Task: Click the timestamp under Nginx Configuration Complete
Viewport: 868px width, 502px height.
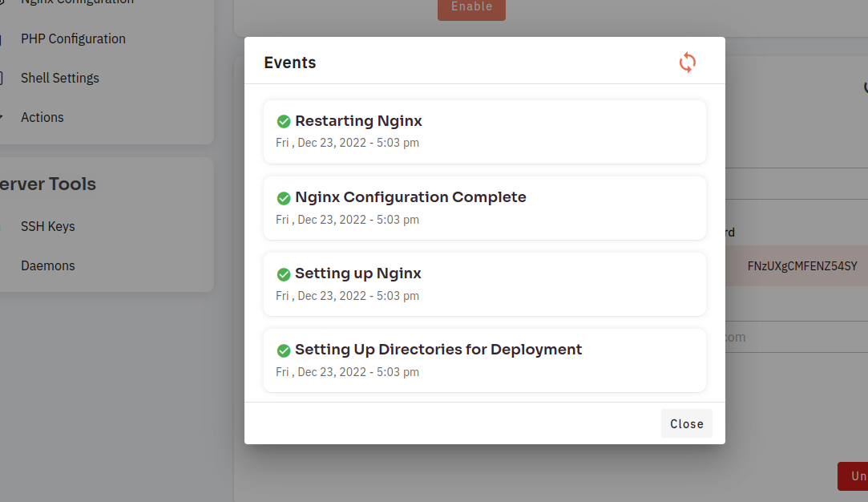Action: (347, 220)
